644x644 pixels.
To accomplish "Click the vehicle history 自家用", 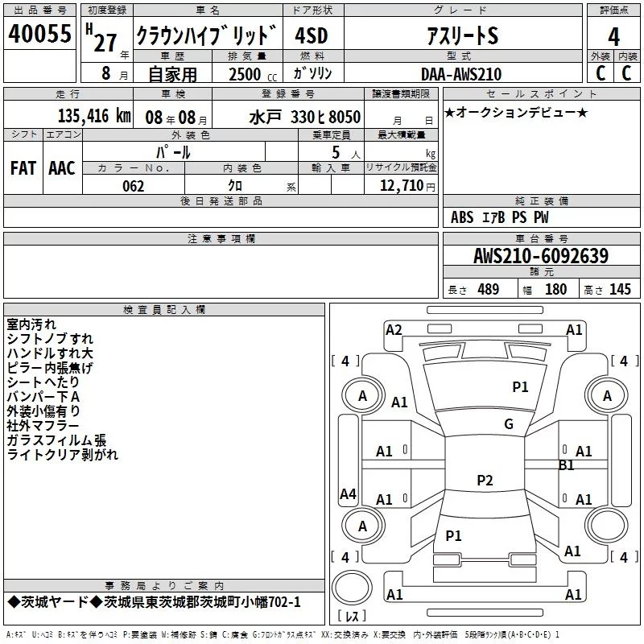I will [172, 74].
